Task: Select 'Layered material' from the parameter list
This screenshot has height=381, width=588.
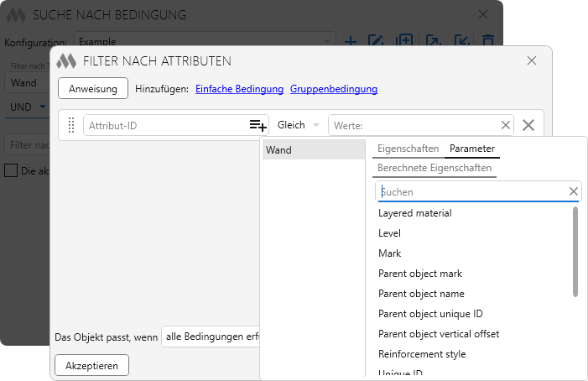Action: 414,213
